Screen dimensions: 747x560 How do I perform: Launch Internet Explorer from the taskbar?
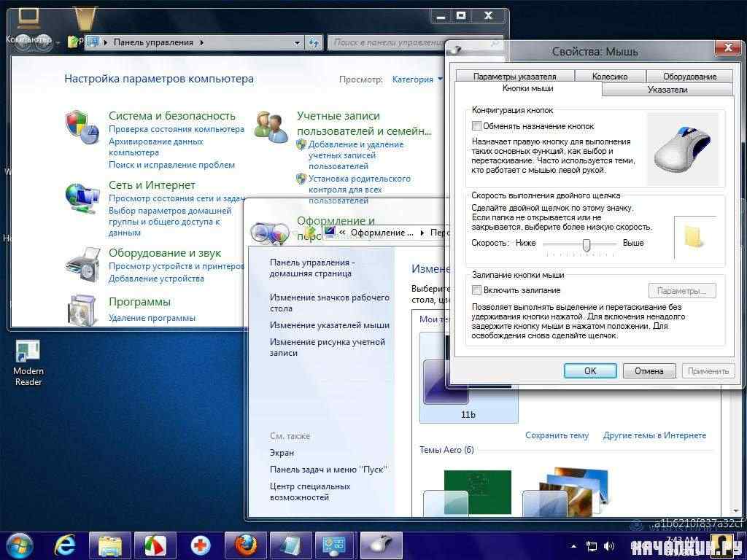coord(65,545)
